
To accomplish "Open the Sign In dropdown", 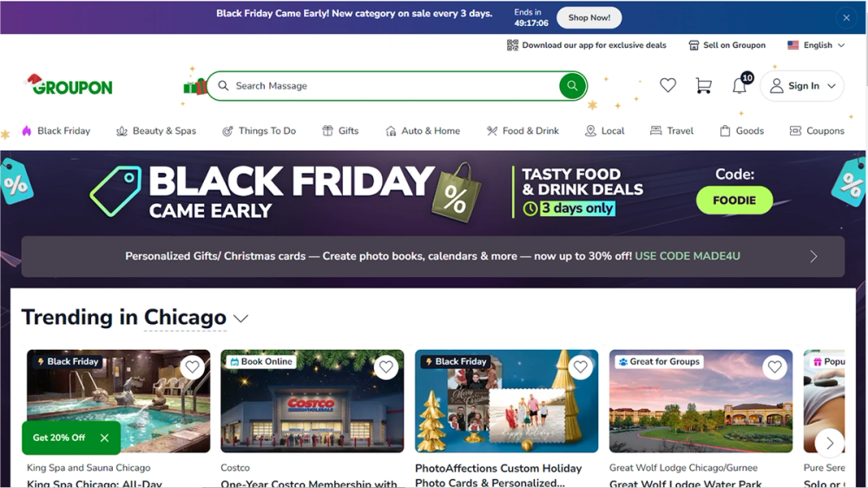I will (x=802, y=86).
